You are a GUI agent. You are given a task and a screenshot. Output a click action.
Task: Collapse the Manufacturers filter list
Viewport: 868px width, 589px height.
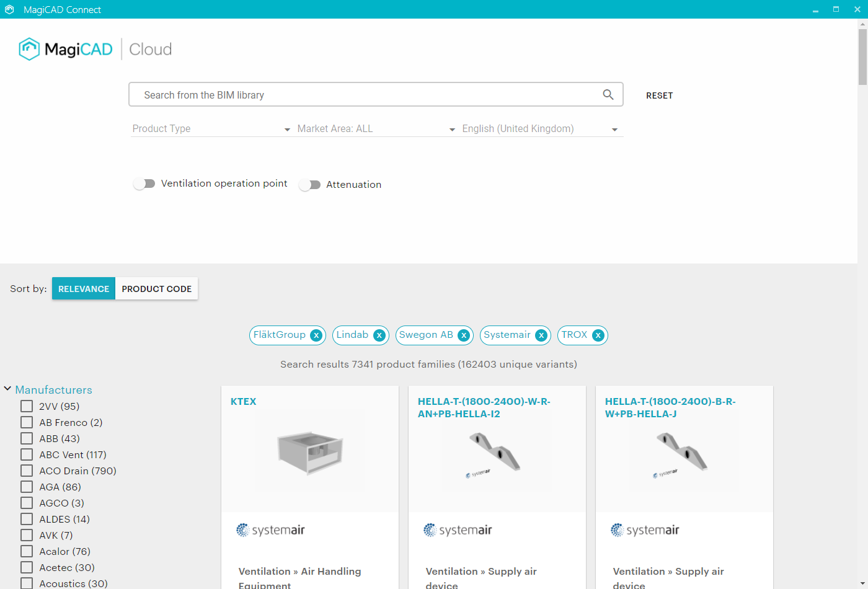click(x=7, y=389)
